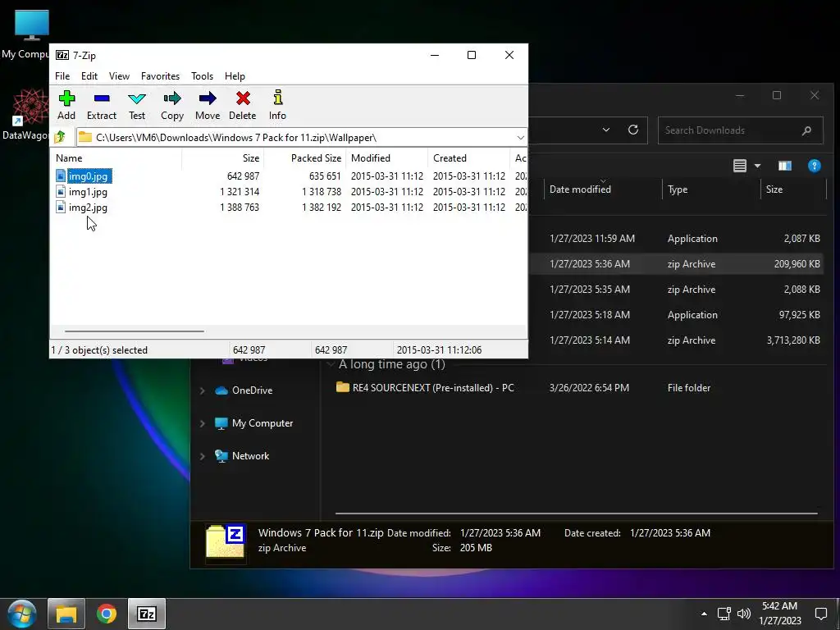The image size is (840, 630).
Task: Open the Explorer address history dropdown
Action: click(606, 130)
